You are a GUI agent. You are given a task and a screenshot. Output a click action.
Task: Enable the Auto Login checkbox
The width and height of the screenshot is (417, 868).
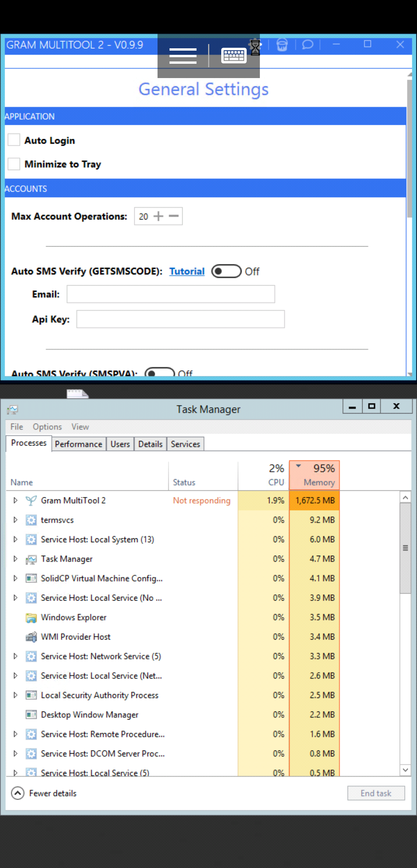[14, 140]
